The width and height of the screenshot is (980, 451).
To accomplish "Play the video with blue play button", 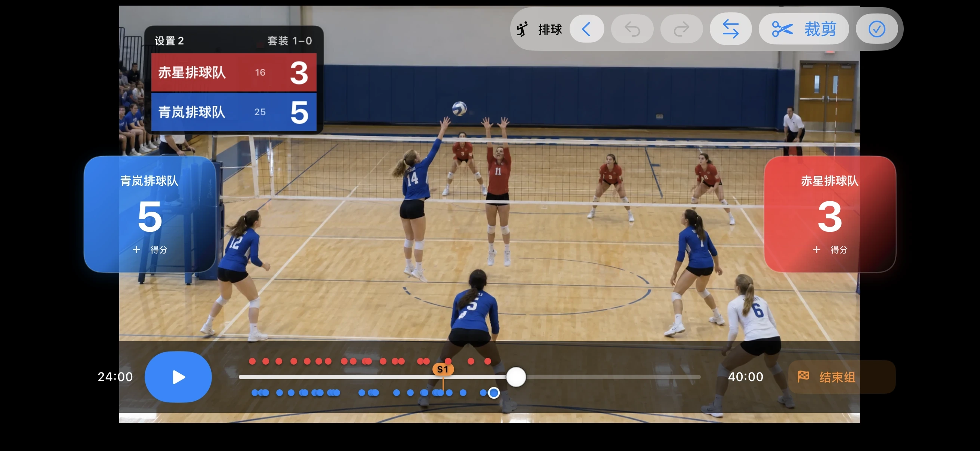I will pyautogui.click(x=178, y=377).
